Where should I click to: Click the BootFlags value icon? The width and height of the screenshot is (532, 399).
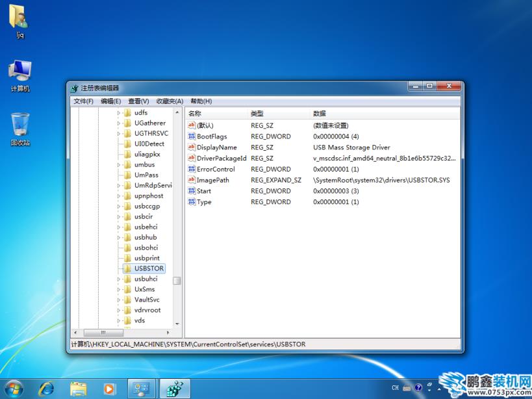point(192,136)
